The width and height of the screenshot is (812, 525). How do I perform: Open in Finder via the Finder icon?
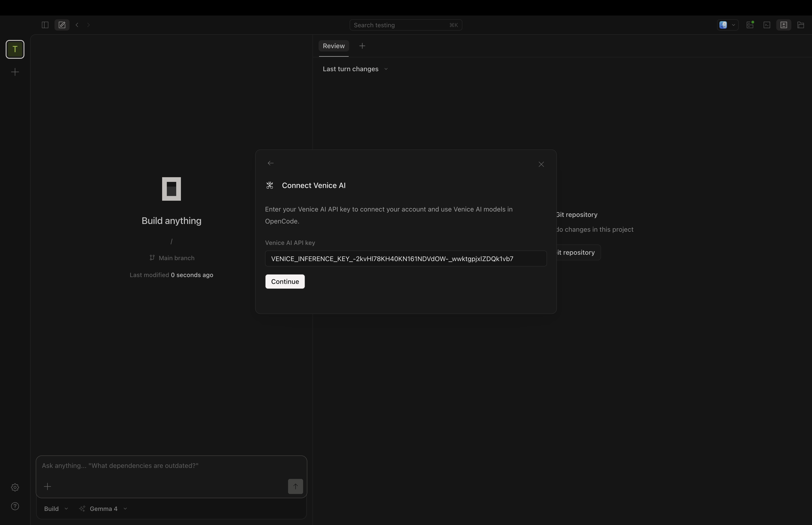[x=723, y=25]
